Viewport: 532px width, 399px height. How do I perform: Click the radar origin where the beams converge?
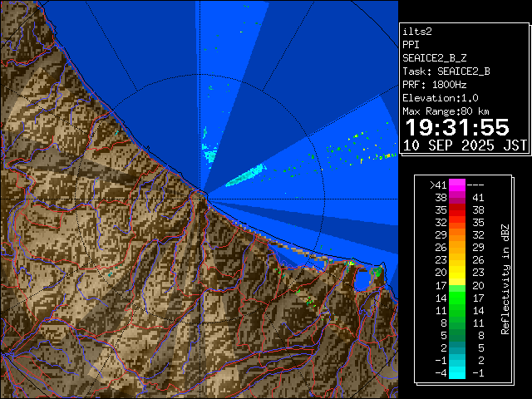click(x=204, y=193)
